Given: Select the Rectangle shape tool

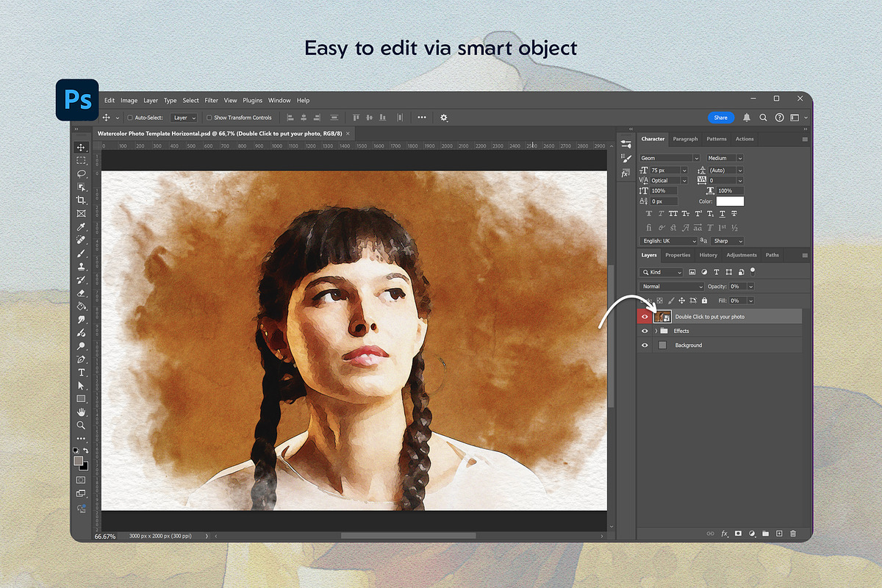Looking at the screenshot, I should [81, 399].
